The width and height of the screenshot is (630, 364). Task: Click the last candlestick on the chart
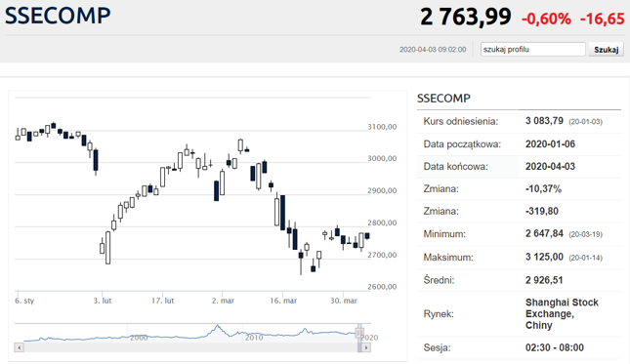tap(367, 236)
